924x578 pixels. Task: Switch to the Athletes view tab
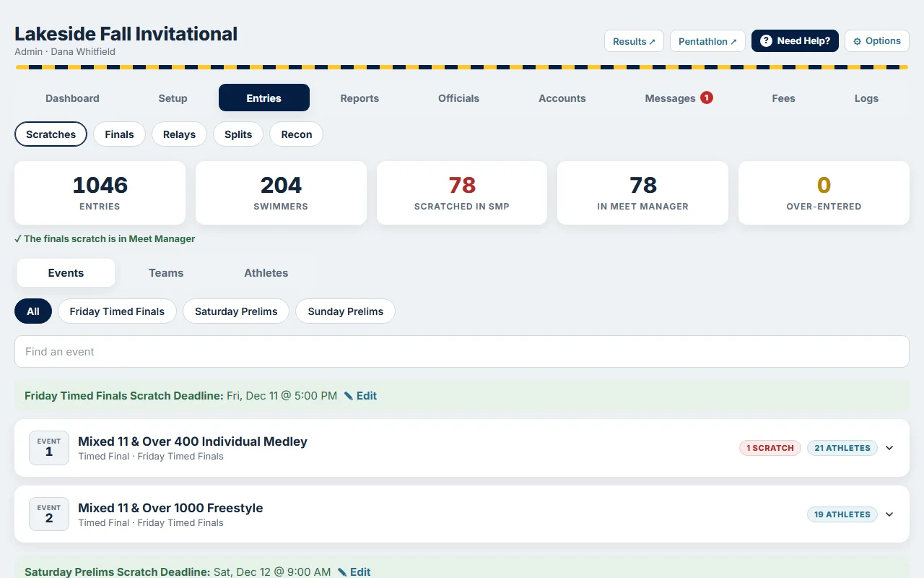(266, 273)
